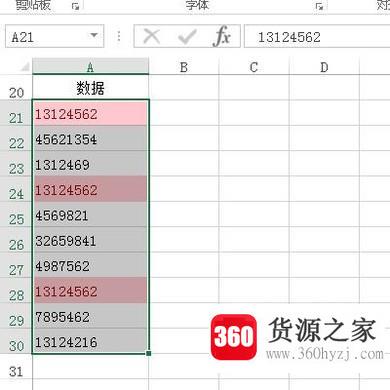Screen dimensions: 390x390
Task: Click the Name Box showing A21
Action: [54, 36]
